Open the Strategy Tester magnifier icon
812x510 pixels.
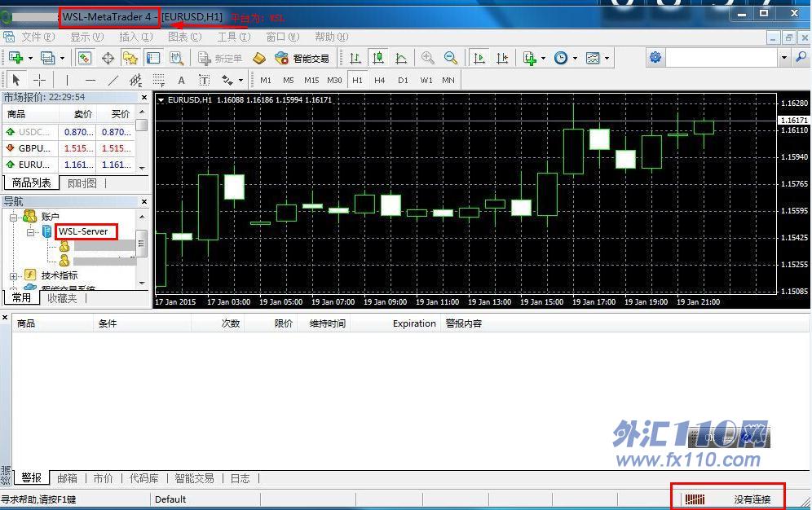coord(177,58)
